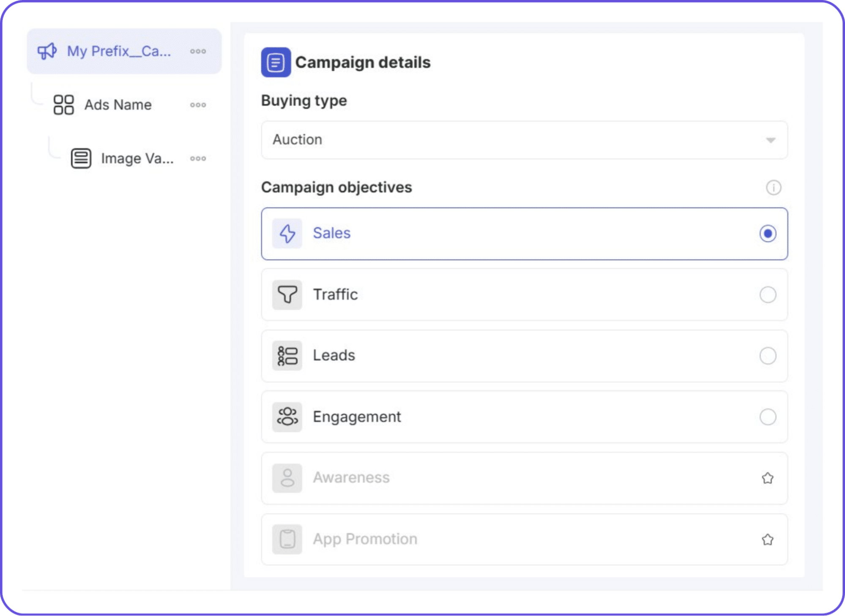Click the Leads objective label
The height and width of the screenshot is (616, 845).
tap(334, 356)
